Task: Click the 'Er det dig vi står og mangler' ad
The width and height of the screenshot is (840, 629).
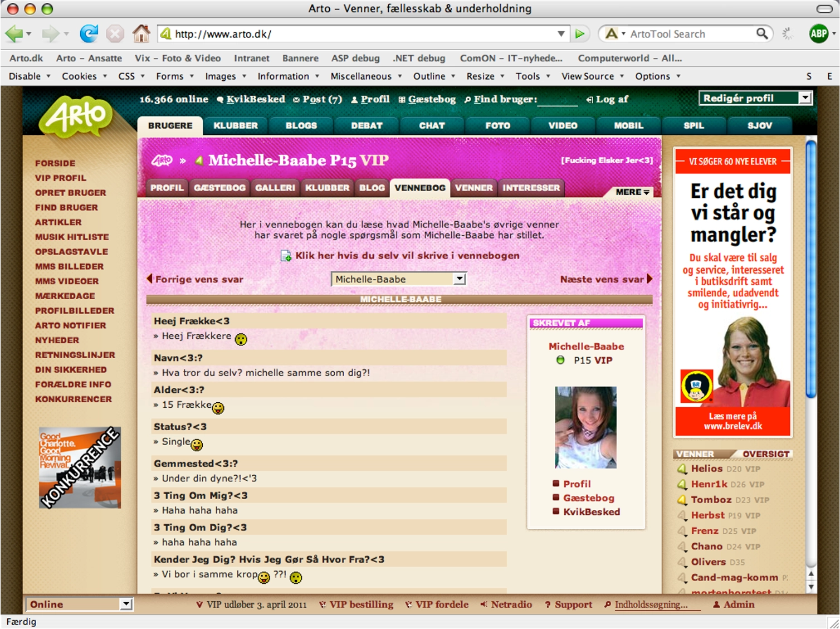Action: pyautogui.click(x=732, y=292)
